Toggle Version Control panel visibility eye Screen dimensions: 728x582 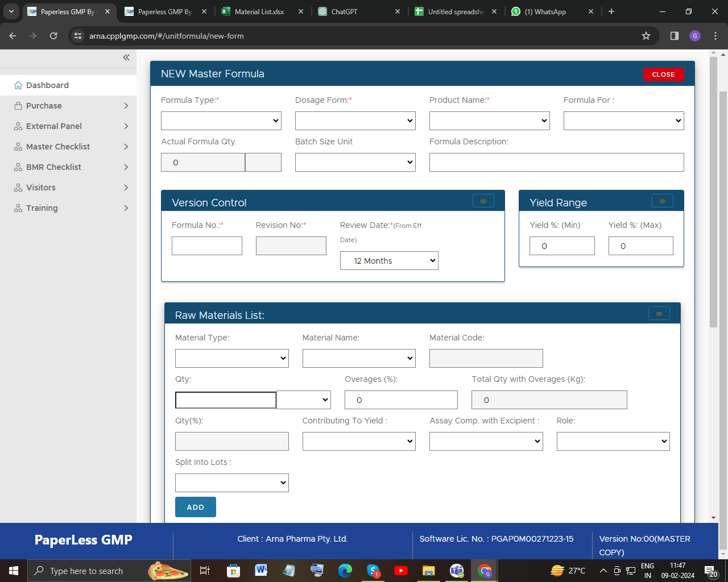483,201
